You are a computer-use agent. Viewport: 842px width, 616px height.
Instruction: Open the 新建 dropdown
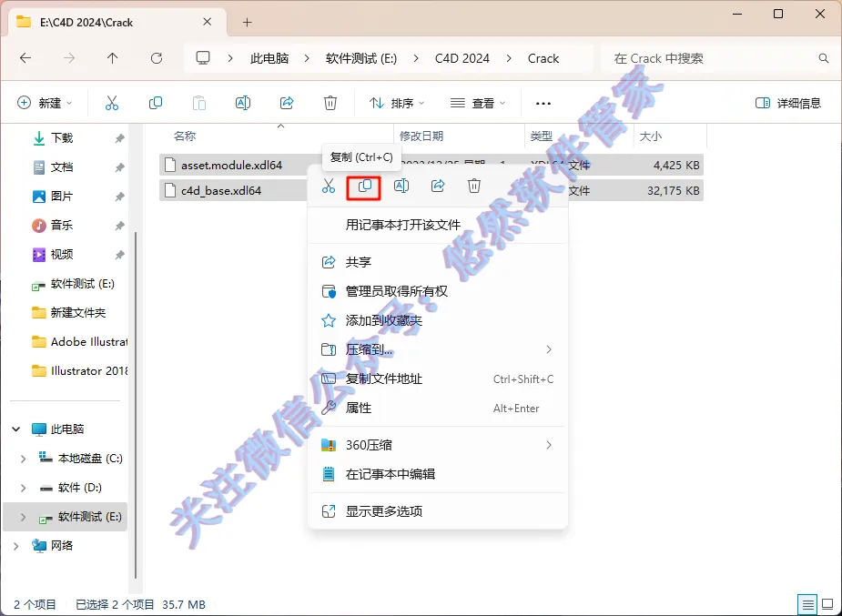tap(46, 103)
